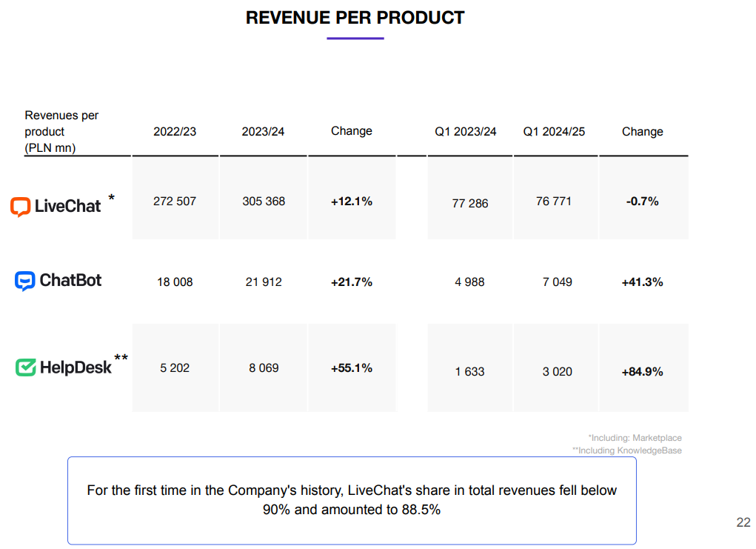The width and height of the screenshot is (756, 549).
Task: Click the ChatBot value 21 912
Action: pyautogui.click(x=264, y=282)
